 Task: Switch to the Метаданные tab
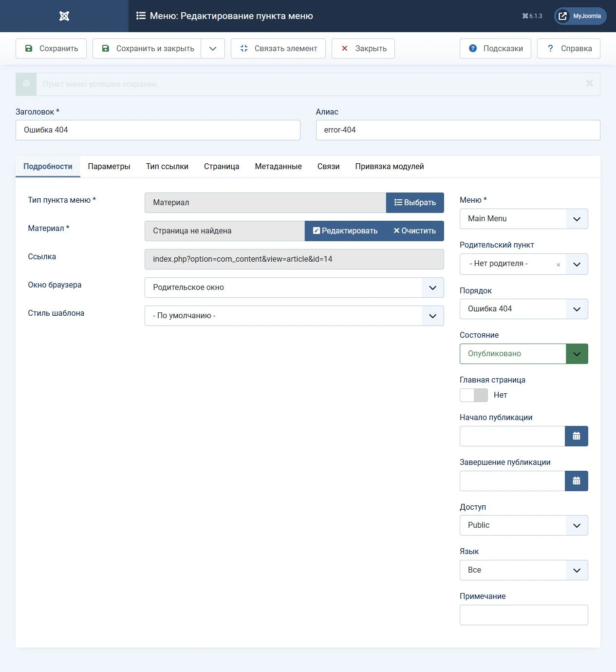(279, 167)
